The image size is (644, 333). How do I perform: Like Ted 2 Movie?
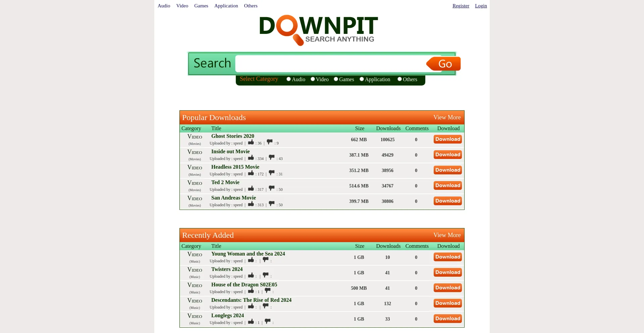pyautogui.click(x=251, y=188)
